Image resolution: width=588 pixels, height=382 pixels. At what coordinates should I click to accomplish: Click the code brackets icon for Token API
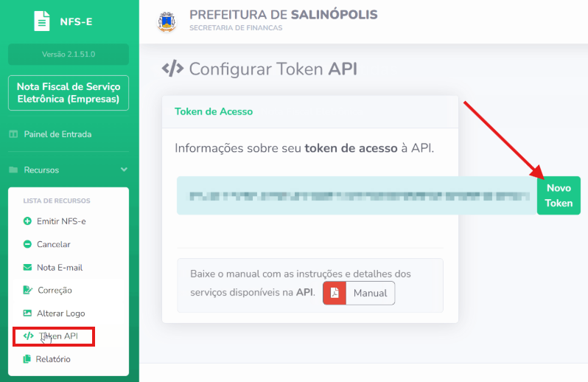click(29, 336)
